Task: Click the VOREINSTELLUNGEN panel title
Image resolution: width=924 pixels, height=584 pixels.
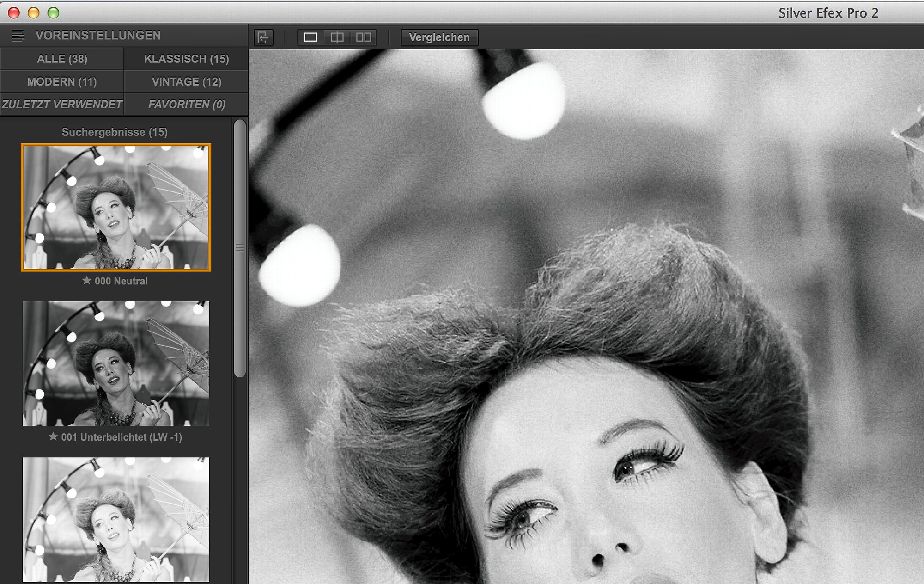Action: coord(98,36)
